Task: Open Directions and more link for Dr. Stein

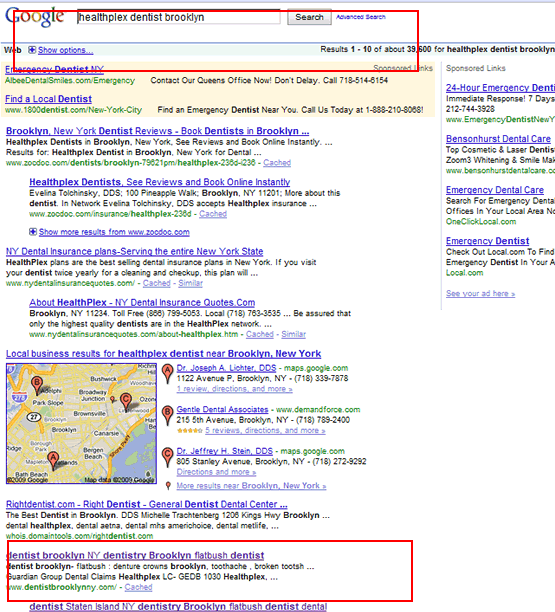Action: pyautogui.click(x=216, y=472)
